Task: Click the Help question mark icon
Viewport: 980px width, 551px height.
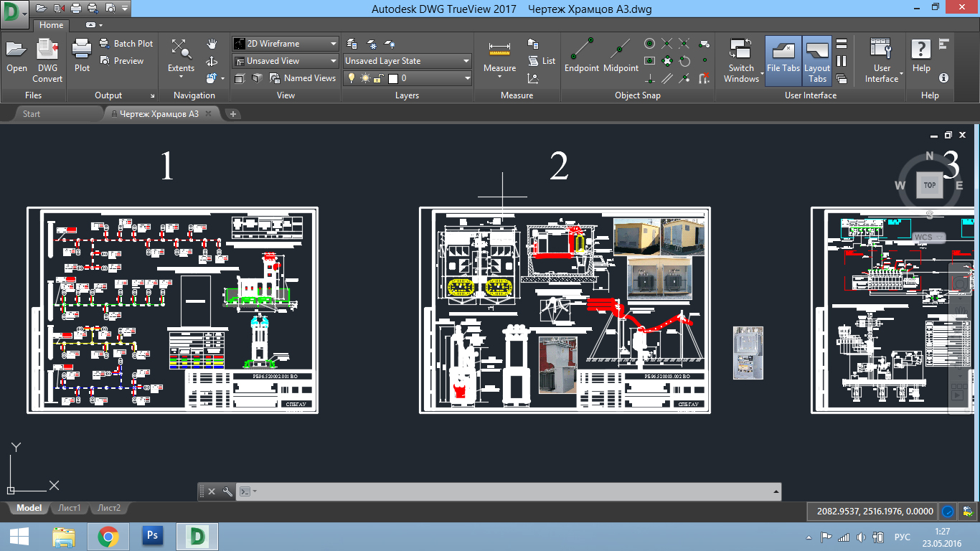Action: coord(921,56)
